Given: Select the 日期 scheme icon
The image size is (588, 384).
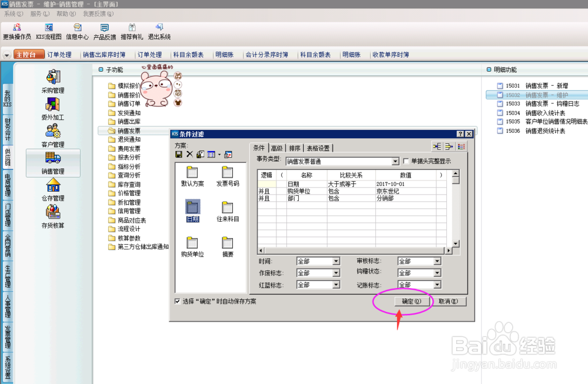Looking at the screenshot, I should [192, 211].
